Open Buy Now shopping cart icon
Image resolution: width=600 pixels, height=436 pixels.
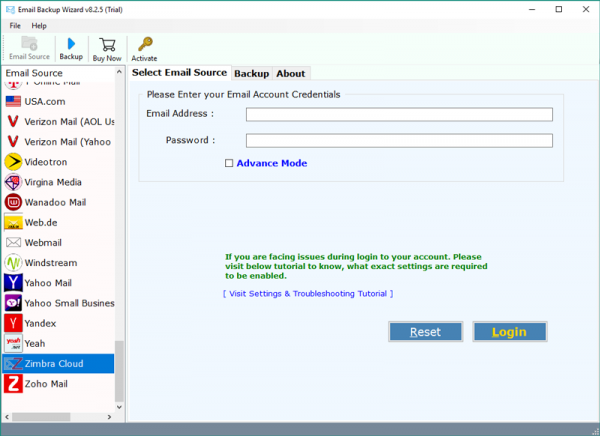[x=108, y=44]
